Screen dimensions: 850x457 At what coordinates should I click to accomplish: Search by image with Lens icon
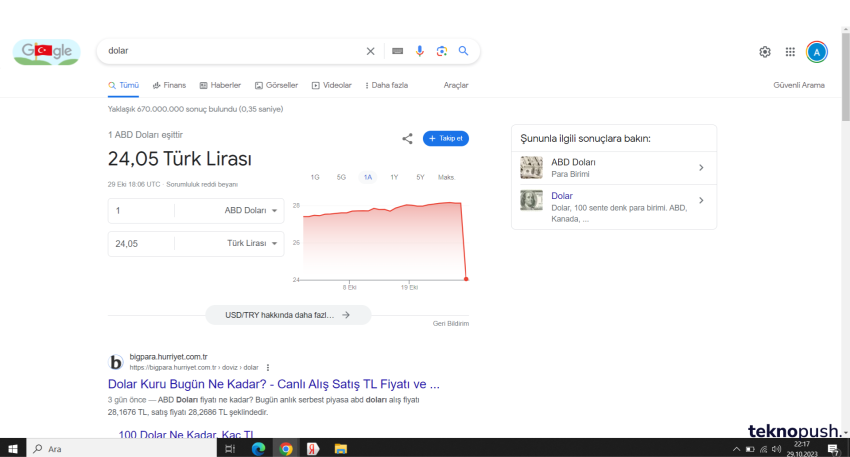pyautogui.click(x=441, y=51)
